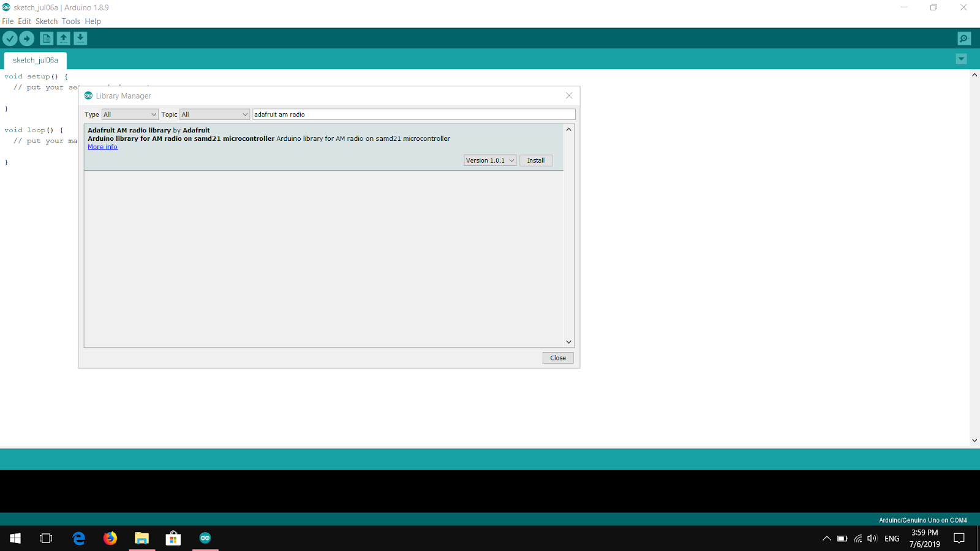Click the library search field
This screenshot has height=551, width=980.
point(414,114)
